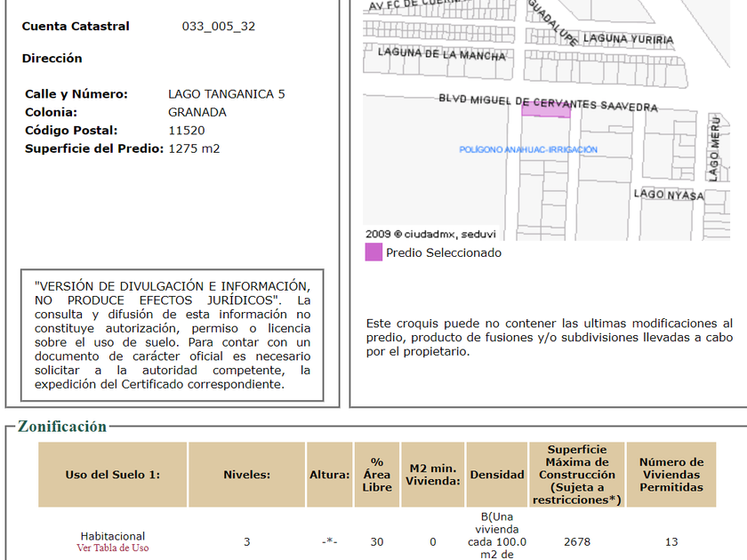Click the Este croquis disclaimer paragraph
This screenshot has width=747, height=560.
point(550,337)
